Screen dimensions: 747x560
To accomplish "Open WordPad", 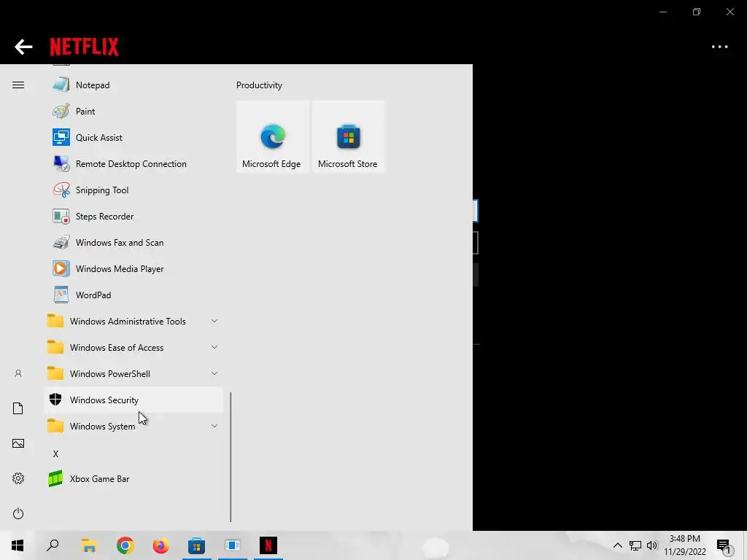I will pyautogui.click(x=133, y=295).
